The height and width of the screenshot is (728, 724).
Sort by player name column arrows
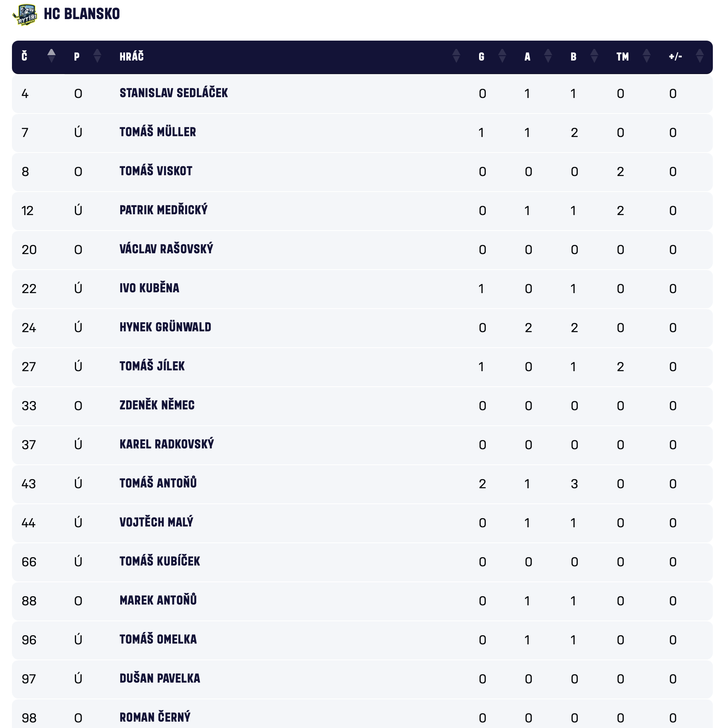(456, 56)
